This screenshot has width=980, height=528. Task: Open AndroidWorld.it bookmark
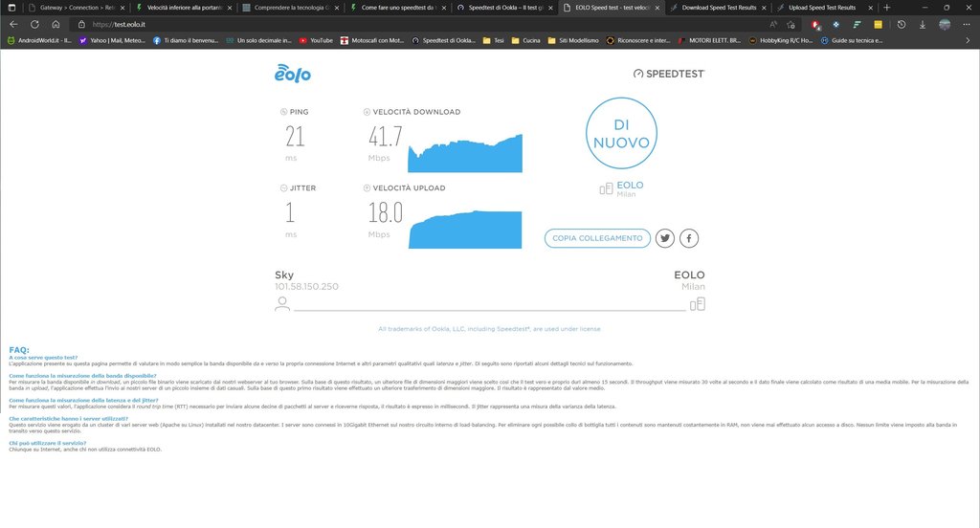point(39,40)
